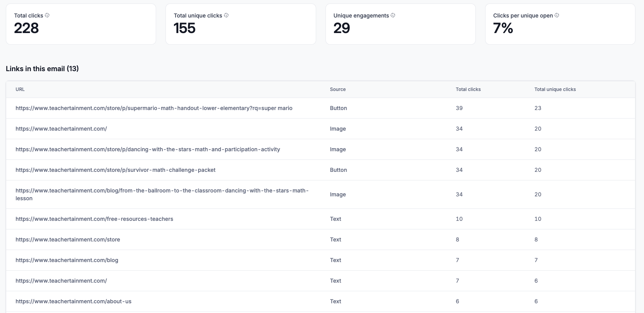Click the teachertainment.com/blog URL

67,260
